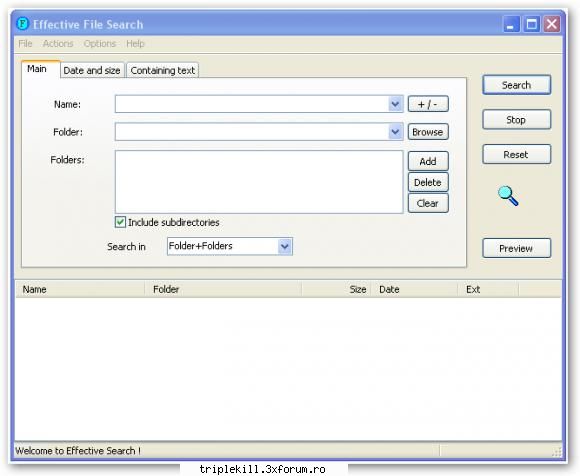Viewport: 580px width, 476px height.
Task: Click the Folders list box
Action: tap(259, 182)
